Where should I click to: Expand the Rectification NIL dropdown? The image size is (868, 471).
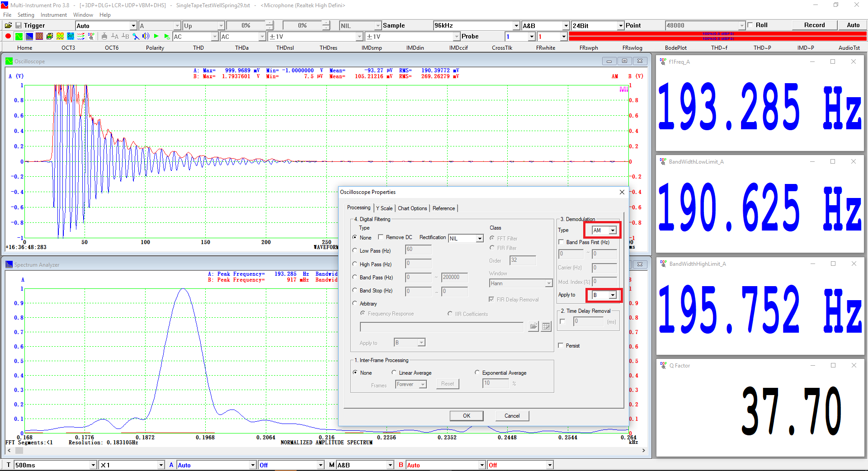[480, 238]
